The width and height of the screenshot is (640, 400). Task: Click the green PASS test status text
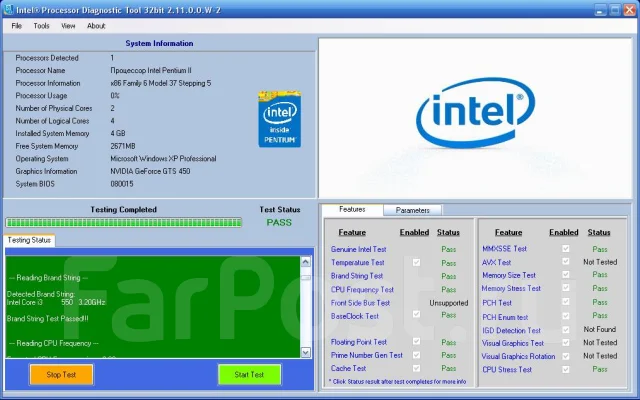click(x=279, y=222)
